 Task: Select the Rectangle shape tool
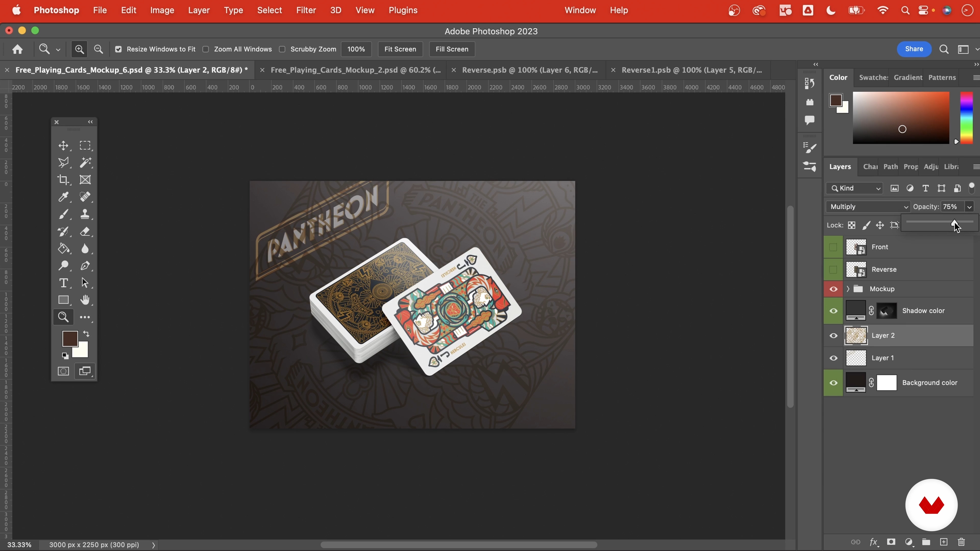pyautogui.click(x=64, y=300)
